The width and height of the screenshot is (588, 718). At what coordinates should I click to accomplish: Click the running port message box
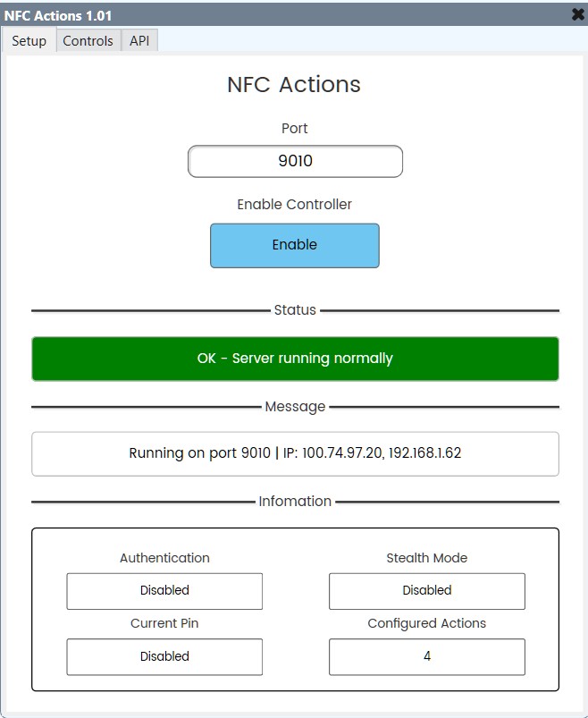point(294,453)
